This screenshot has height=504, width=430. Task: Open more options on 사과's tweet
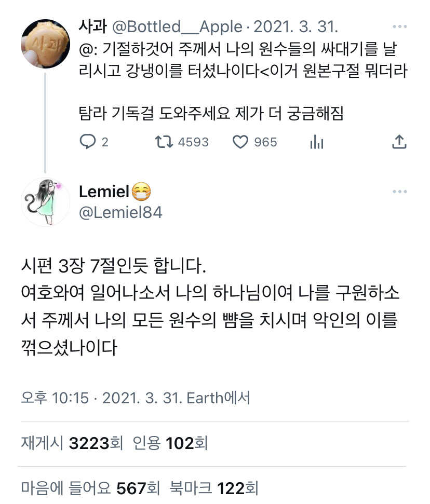pyautogui.click(x=400, y=26)
